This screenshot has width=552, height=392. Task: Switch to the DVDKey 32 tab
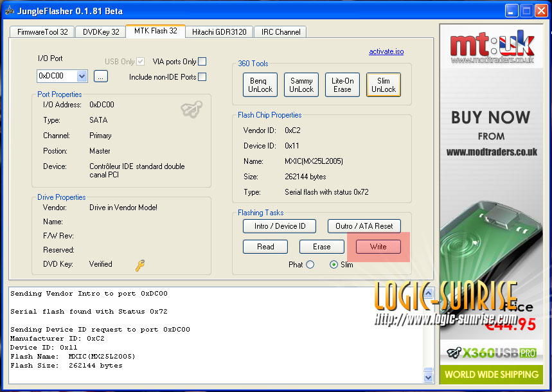coord(101,32)
